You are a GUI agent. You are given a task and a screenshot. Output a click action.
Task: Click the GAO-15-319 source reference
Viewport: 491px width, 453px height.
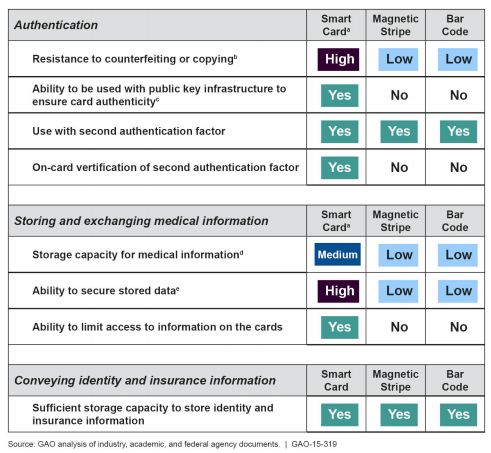pos(314,444)
